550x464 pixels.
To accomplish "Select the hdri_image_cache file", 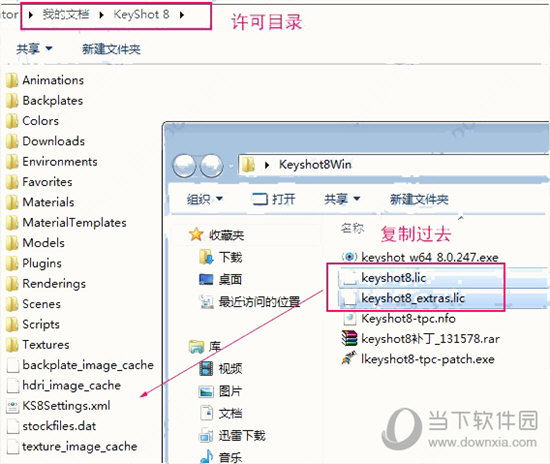I will click(x=64, y=385).
